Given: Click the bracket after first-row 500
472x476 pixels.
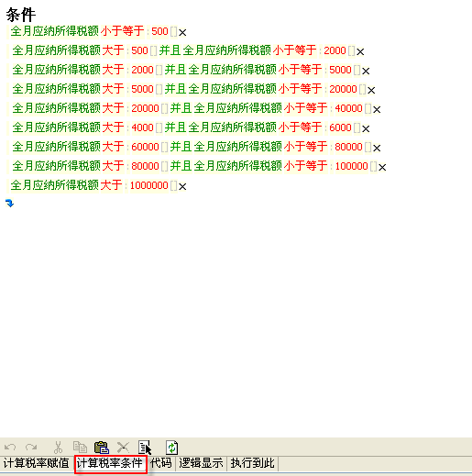Looking at the screenshot, I should pos(173,31).
